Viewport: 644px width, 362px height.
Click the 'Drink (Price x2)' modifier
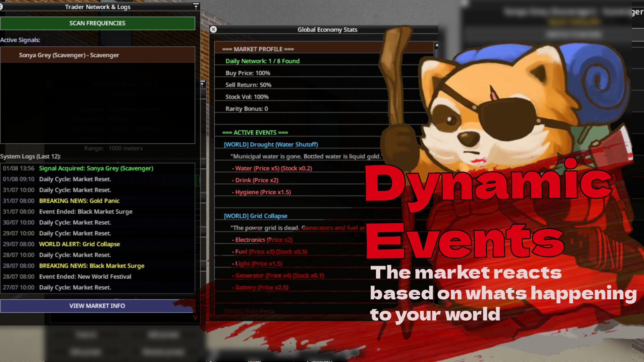click(255, 180)
